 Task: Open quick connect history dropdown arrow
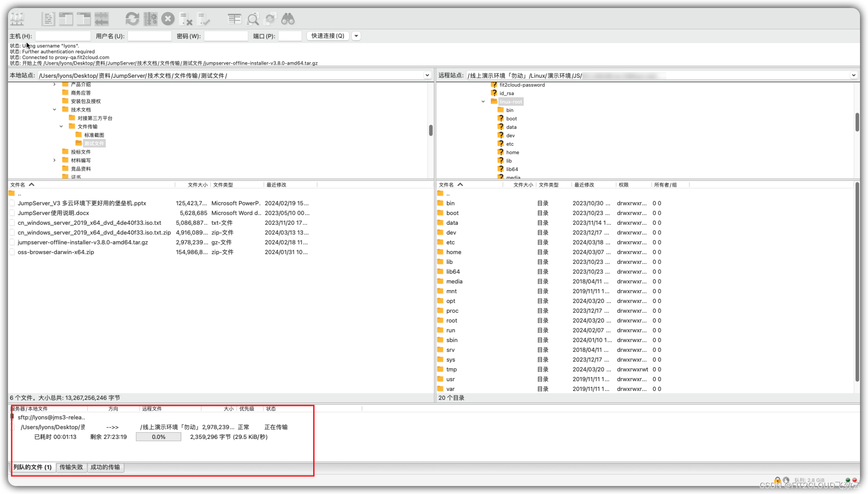(356, 36)
